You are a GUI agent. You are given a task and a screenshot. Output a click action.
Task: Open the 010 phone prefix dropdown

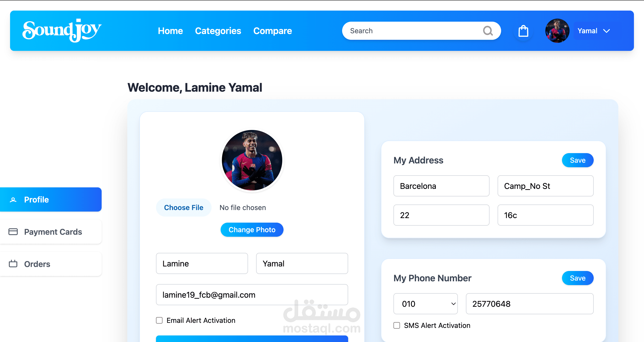425,304
